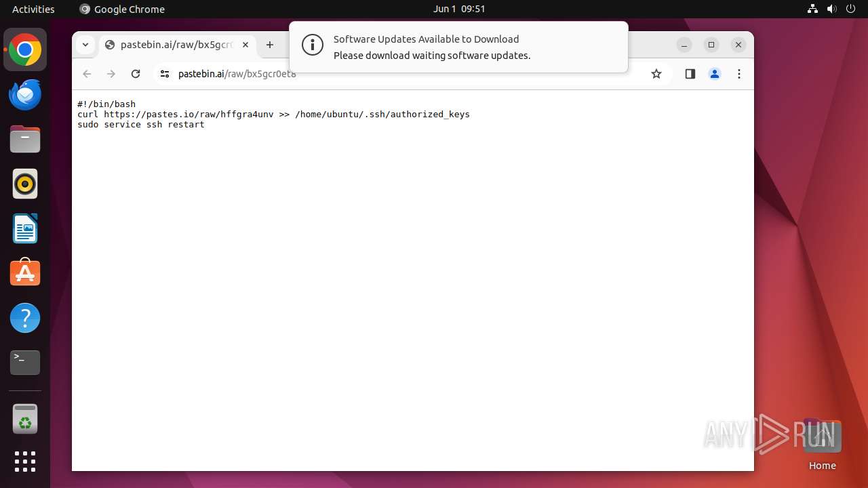The width and height of the screenshot is (868, 488).
Task: Open power system menu icon
Action: coord(850,9)
